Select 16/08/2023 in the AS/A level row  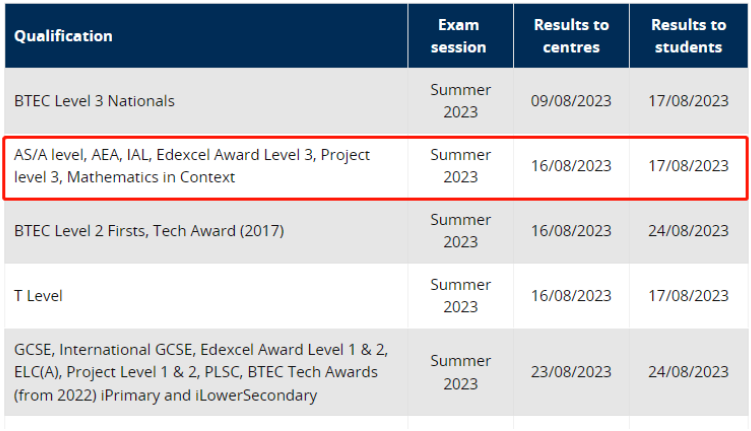571,166
